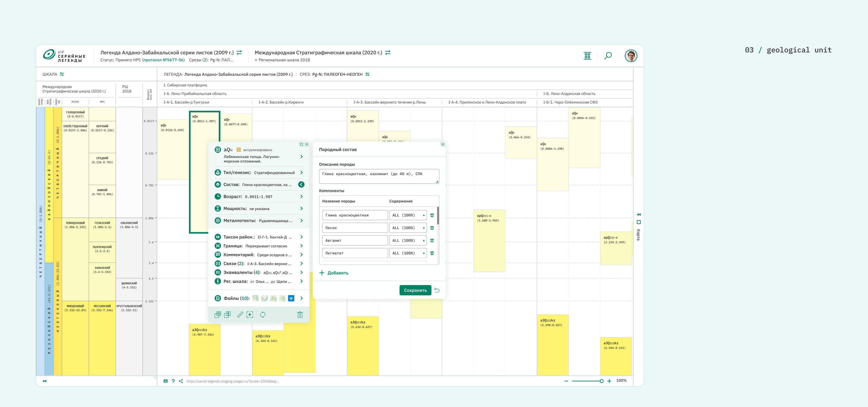Close the Породный состав panel
The height and width of the screenshot is (407, 868).
(x=443, y=144)
